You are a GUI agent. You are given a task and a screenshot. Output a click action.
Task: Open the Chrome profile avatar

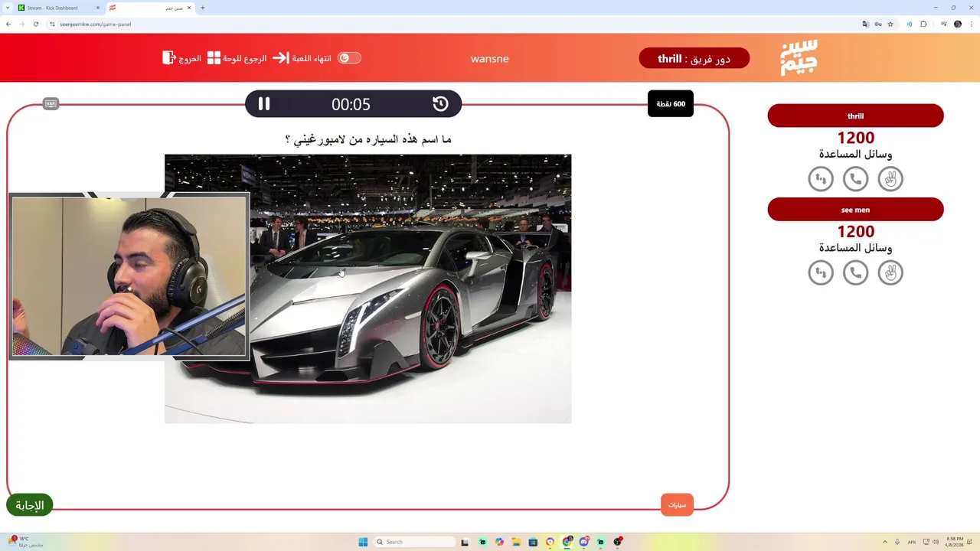[x=958, y=24]
